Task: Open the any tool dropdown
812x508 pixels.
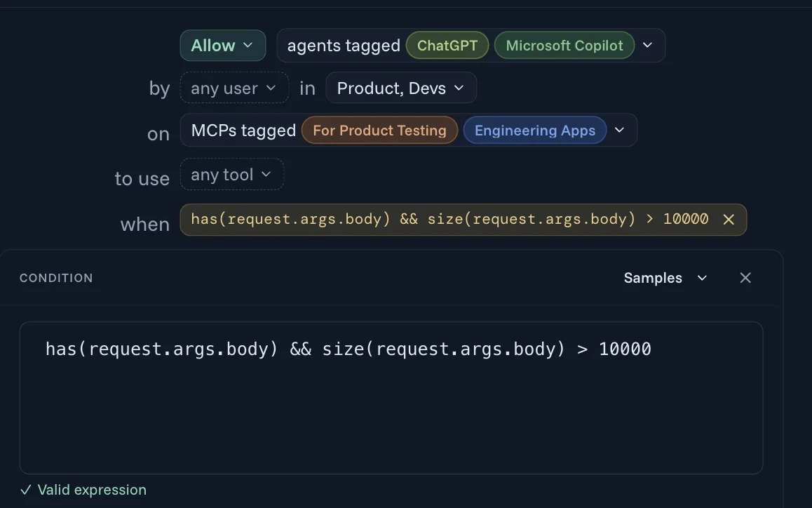Action: (x=231, y=174)
